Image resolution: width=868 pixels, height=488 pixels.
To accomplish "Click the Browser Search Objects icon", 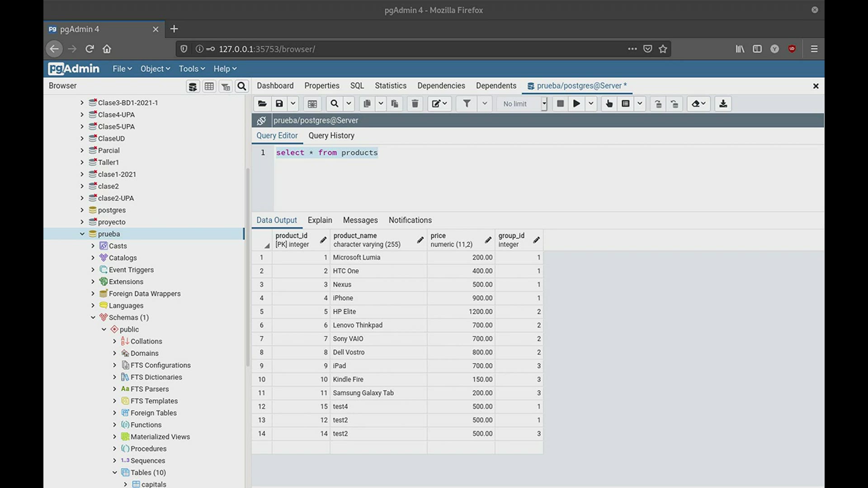I will 242,86.
